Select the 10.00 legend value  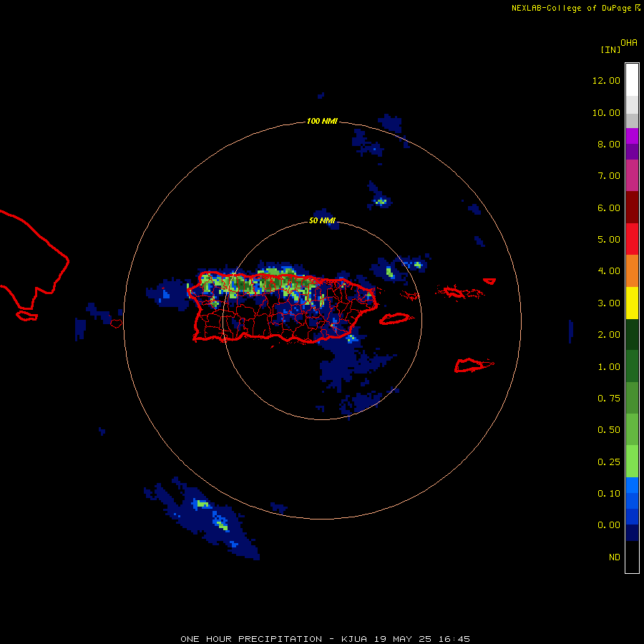click(606, 112)
